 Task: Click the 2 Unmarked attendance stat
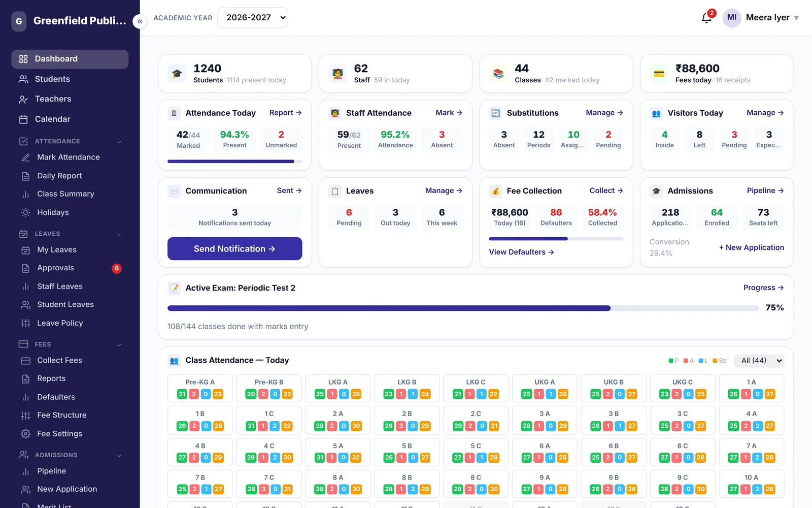pyautogui.click(x=281, y=139)
